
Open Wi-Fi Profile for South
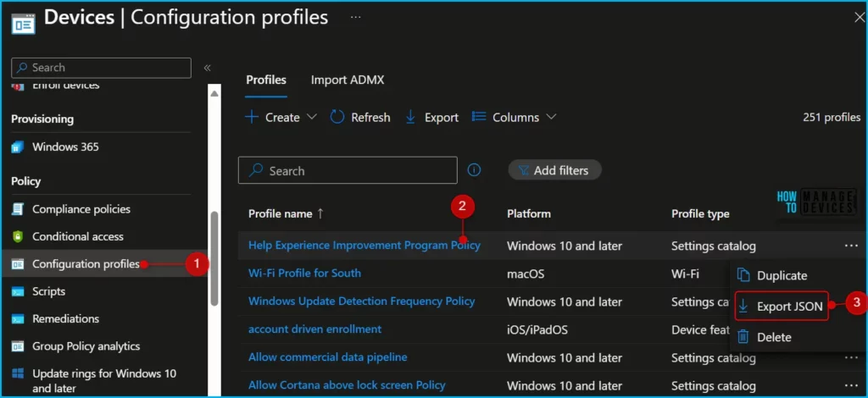[x=304, y=273]
